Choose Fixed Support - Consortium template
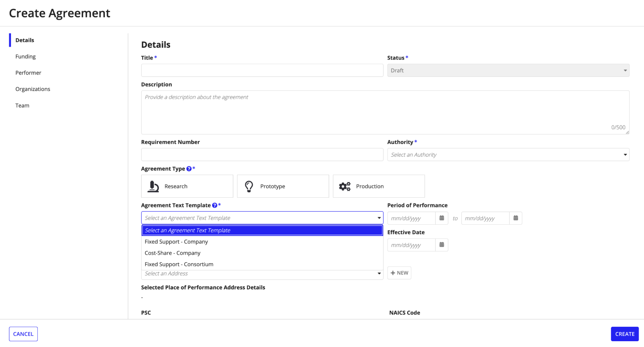Image resolution: width=644 pixels, height=347 pixels. 262,264
